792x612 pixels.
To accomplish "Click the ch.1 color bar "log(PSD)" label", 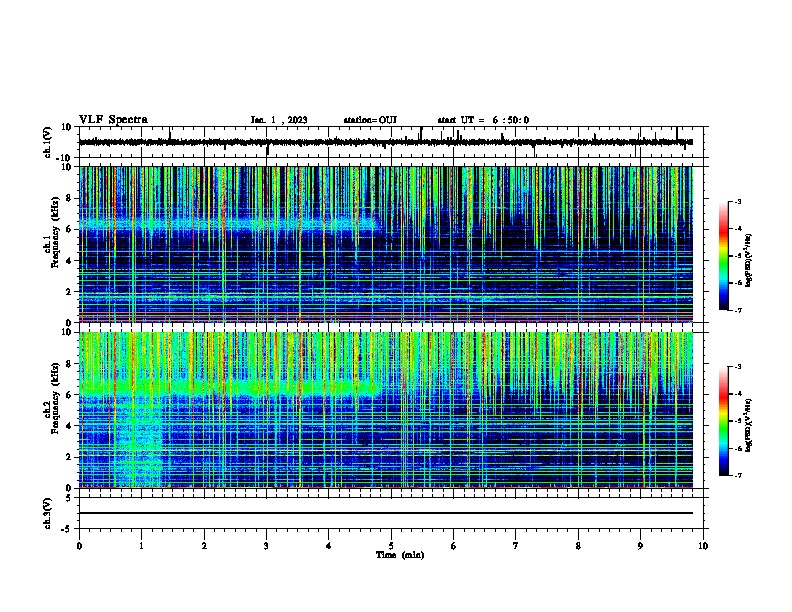I will point(749,261).
